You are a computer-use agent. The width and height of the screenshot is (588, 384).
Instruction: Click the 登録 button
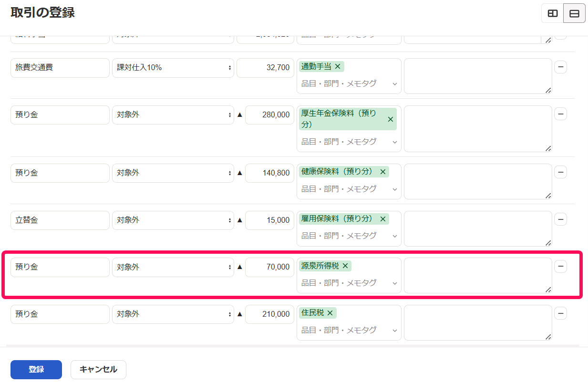pos(36,370)
